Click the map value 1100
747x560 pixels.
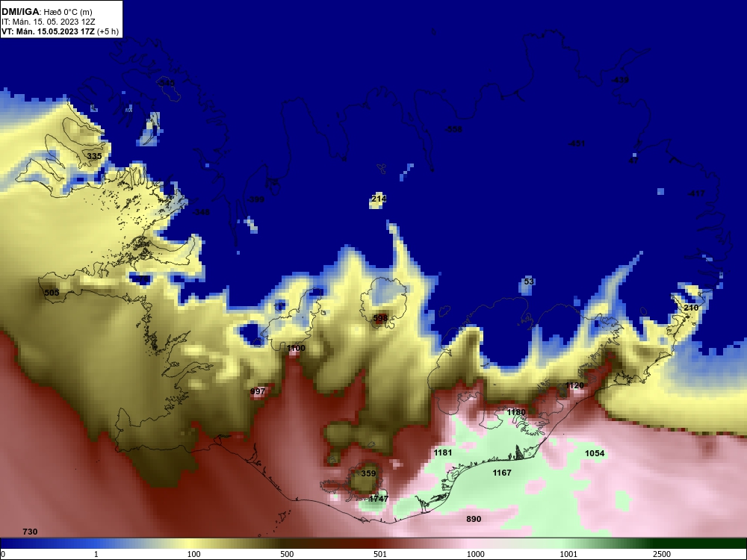[x=296, y=348]
